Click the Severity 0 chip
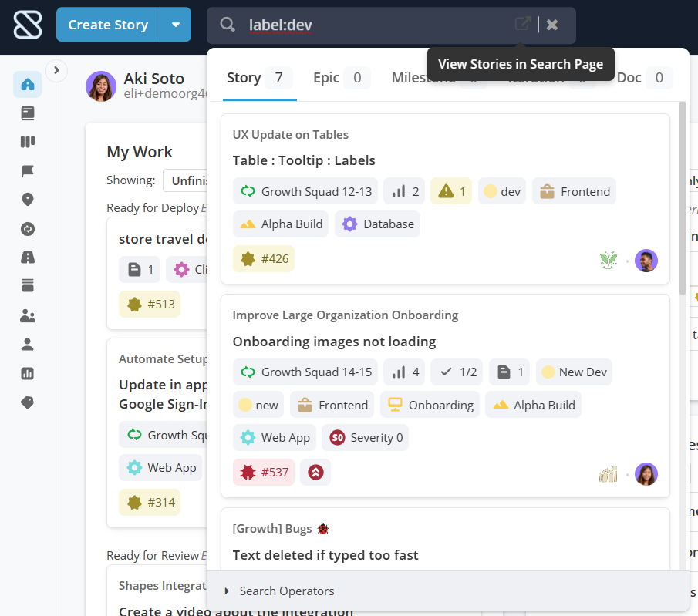The width and height of the screenshot is (698, 616). click(366, 437)
